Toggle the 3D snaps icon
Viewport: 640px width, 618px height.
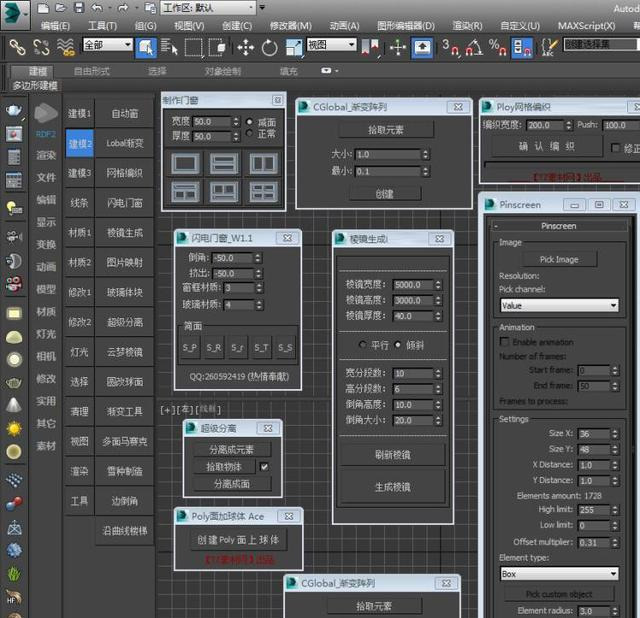coord(450,46)
